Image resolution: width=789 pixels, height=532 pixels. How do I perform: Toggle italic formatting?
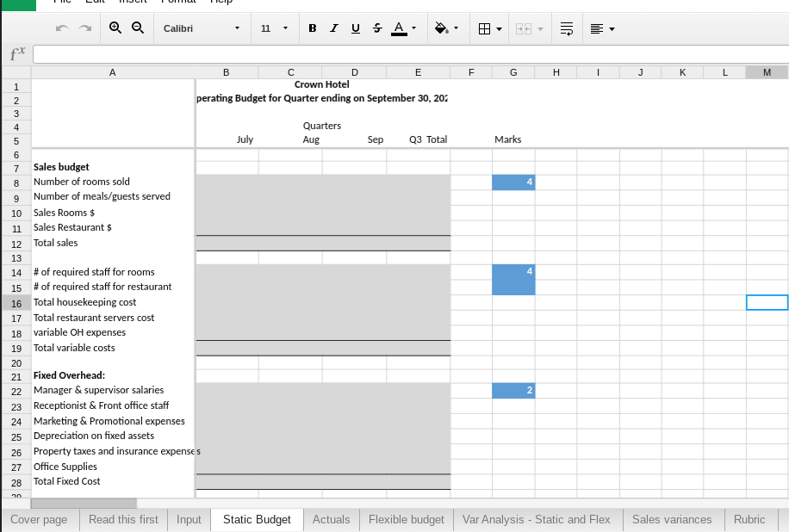pyautogui.click(x=333, y=28)
